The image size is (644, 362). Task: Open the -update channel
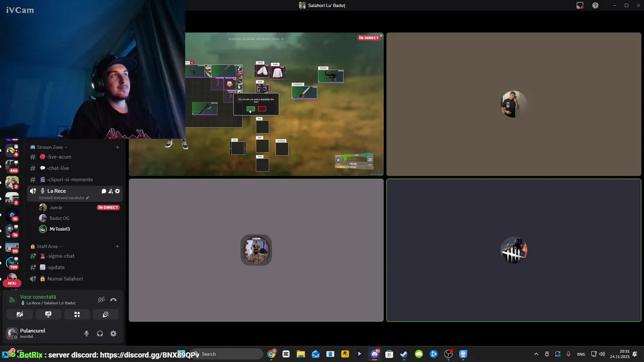tap(75, 267)
